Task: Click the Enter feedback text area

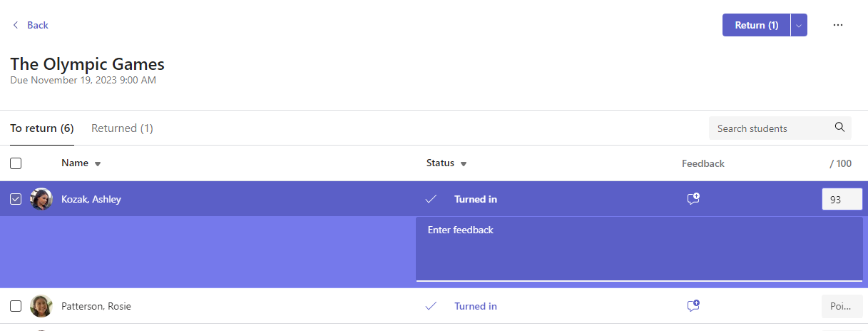Action: 639,249
